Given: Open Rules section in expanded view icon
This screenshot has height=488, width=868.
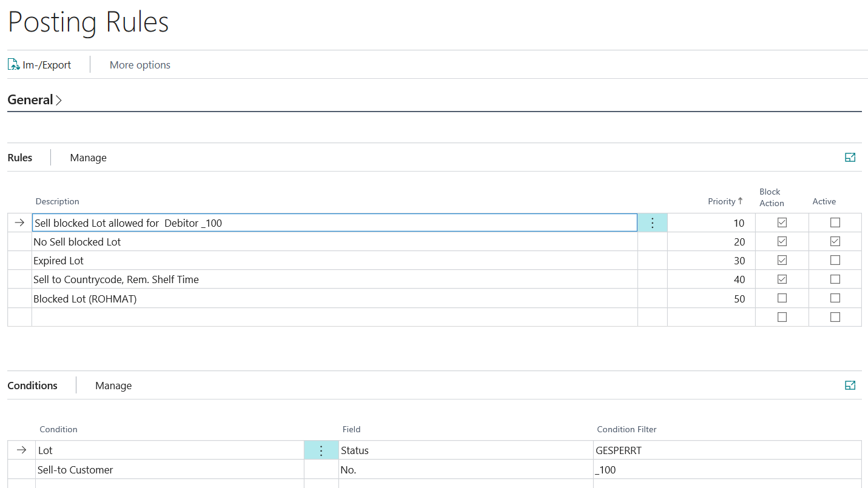Looking at the screenshot, I should (x=850, y=158).
